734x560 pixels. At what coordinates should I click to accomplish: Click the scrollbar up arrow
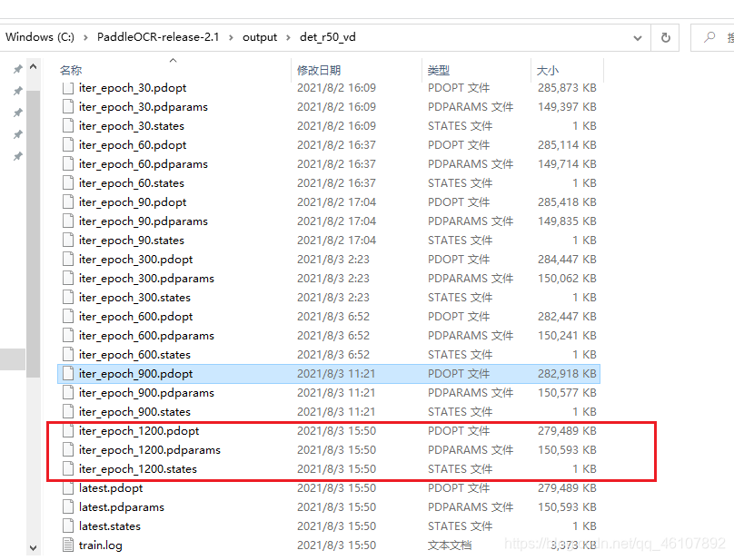tap(33, 65)
